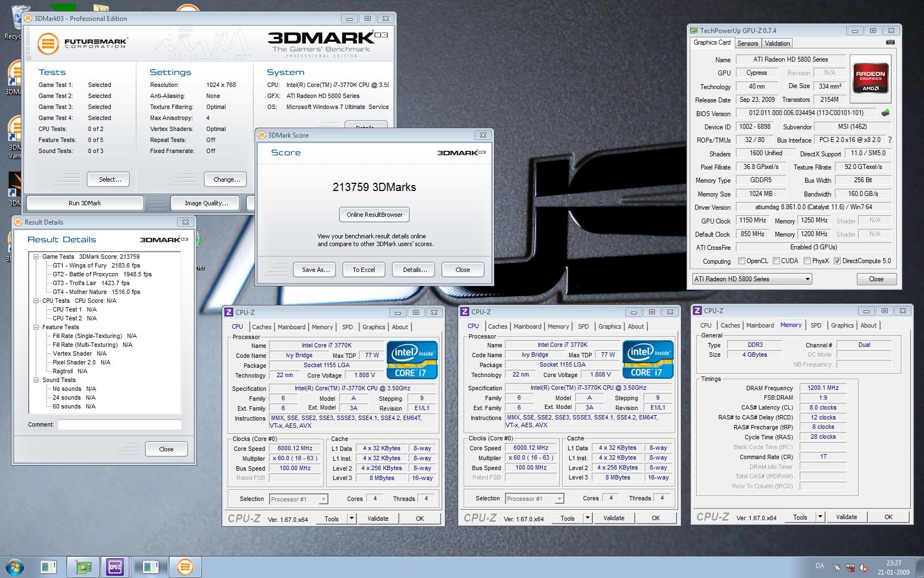
Task: Click the To Excel button
Action: [x=364, y=270]
